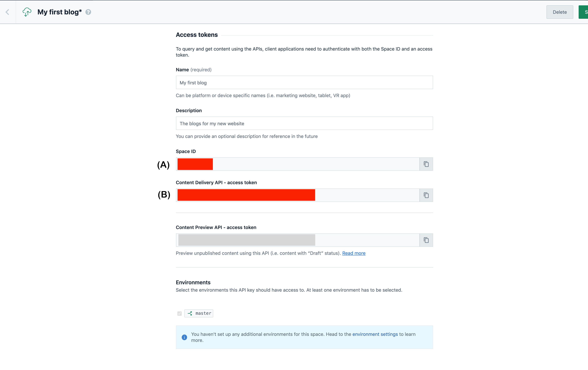Click the master environment branch icon
The width and height of the screenshot is (588, 370).
point(190,313)
